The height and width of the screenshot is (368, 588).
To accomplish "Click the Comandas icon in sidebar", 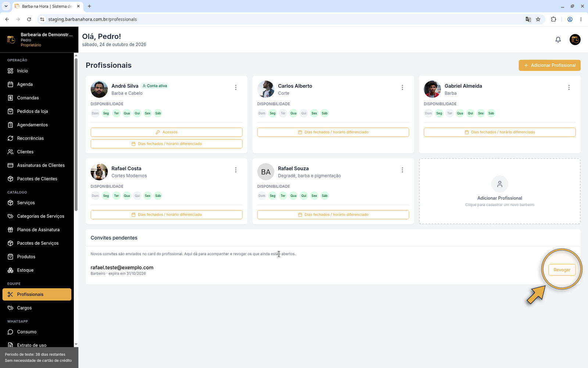I will [10, 98].
